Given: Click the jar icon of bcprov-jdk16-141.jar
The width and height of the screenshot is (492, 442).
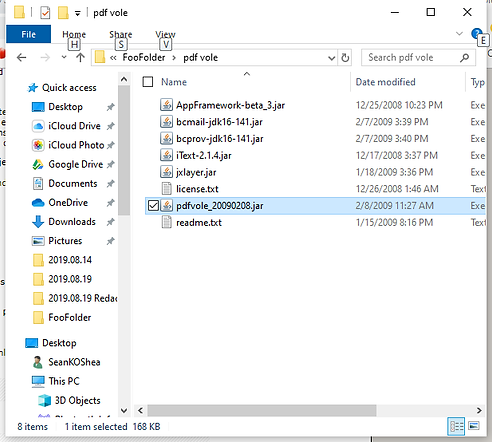Looking at the screenshot, I should (166, 138).
